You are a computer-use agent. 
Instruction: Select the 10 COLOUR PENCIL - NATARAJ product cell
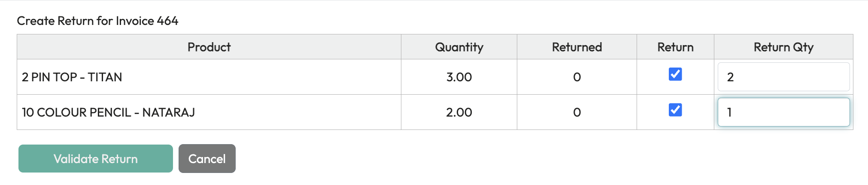click(x=209, y=112)
